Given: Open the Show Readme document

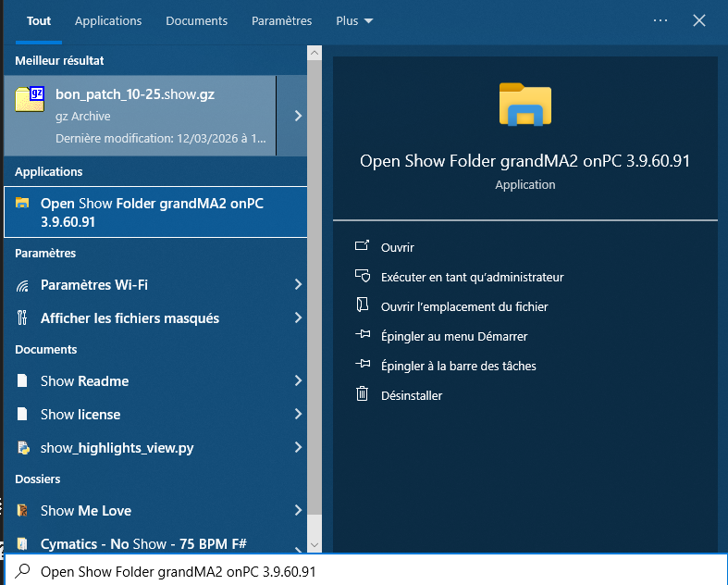Looking at the screenshot, I should coord(155,381).
